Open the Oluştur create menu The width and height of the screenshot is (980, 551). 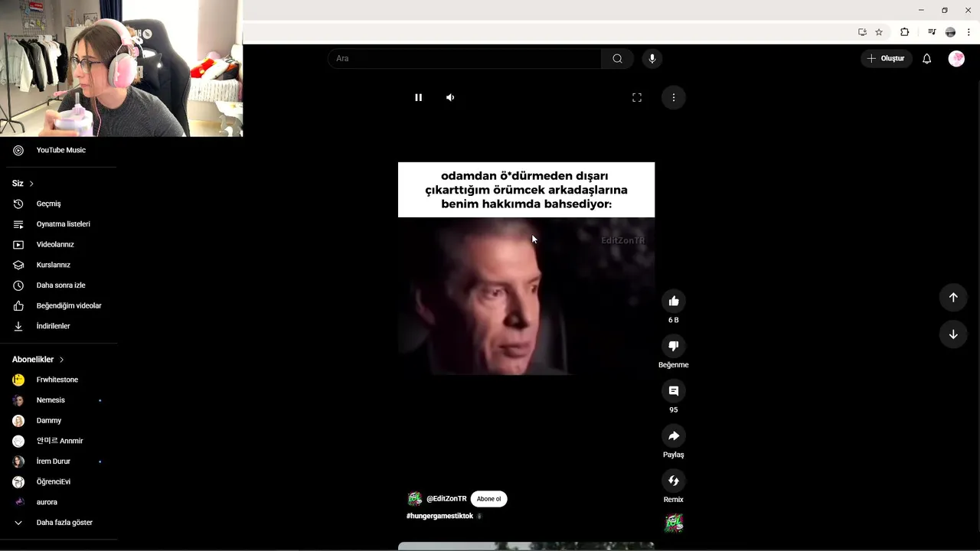pyautogui.click(x=886, y=58)
